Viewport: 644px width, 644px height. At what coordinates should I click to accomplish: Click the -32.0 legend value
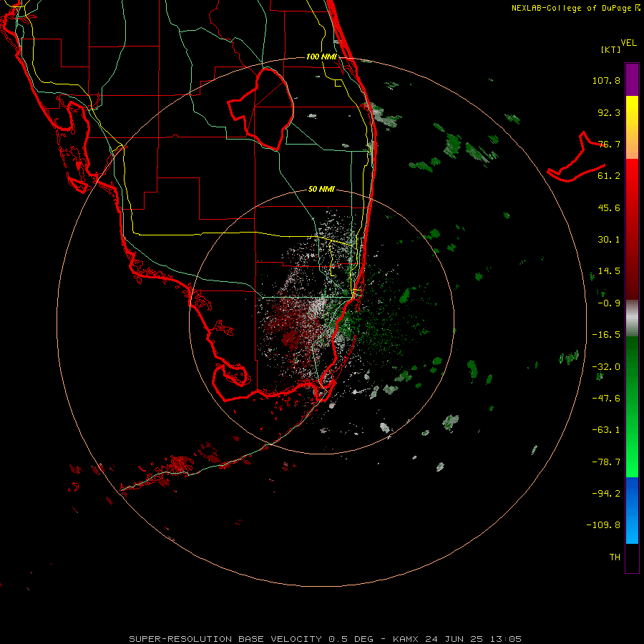tap(606, 367)
